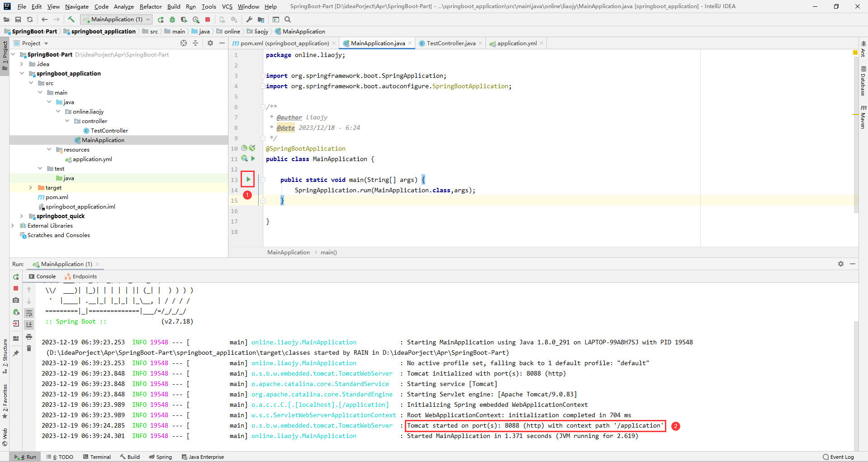Image resolution: width=868 pixels, height=462 pixels.
Task: Click the Save All floppy disk icon
Action: tap(18, 19)
